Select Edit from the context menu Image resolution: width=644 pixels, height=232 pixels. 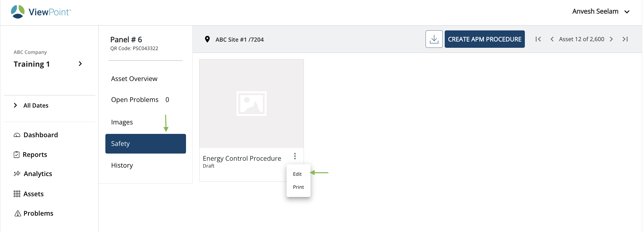[297, 174]
